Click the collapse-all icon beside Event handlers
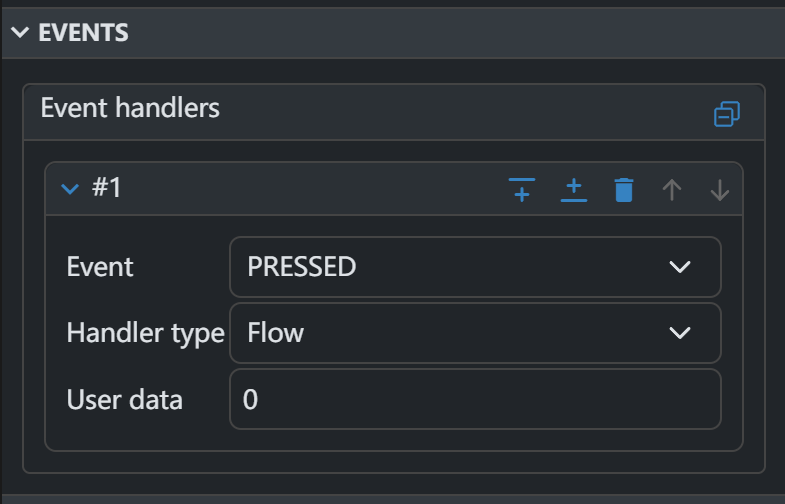The width and height of the screenshot is (785, 504). tap(727, 115)
